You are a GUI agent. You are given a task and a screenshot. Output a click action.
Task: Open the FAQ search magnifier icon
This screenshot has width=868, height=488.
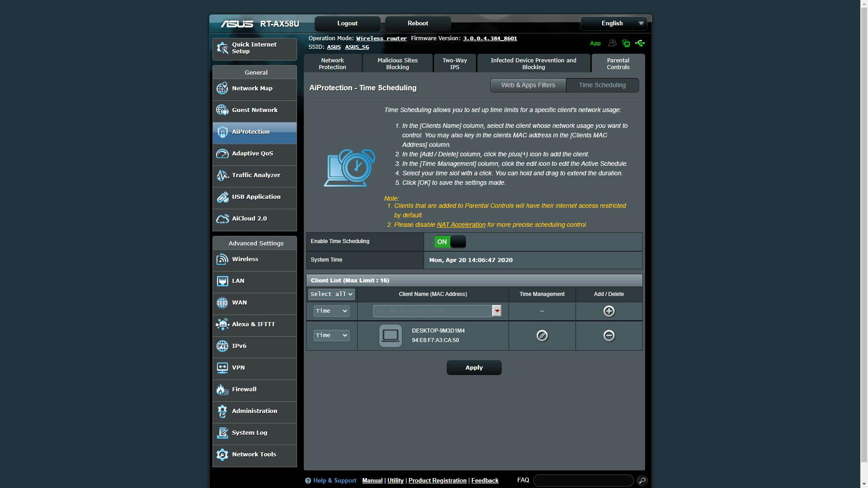click(x=642, y=480)
